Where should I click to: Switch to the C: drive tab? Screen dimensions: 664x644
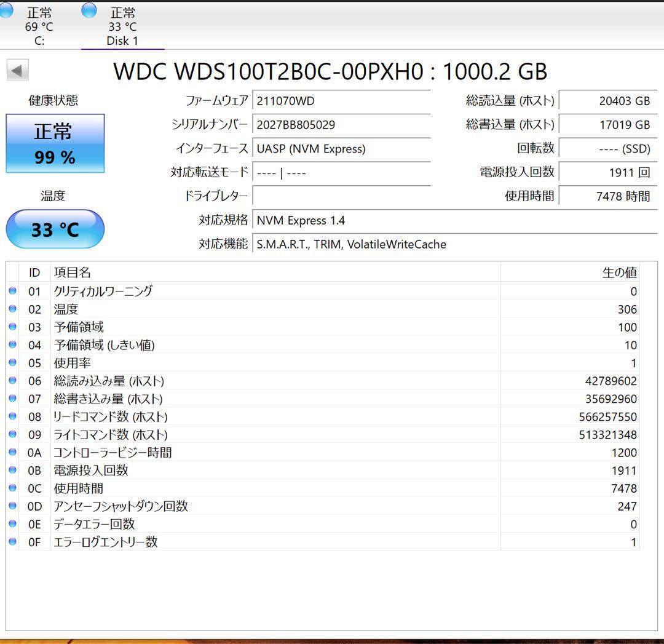pos(39,25)
